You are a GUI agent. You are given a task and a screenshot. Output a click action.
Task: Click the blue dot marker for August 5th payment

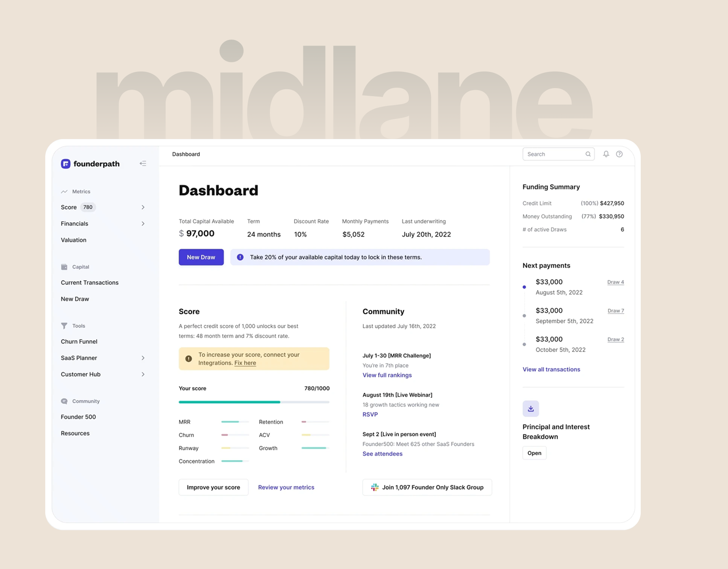coord(524,287)
